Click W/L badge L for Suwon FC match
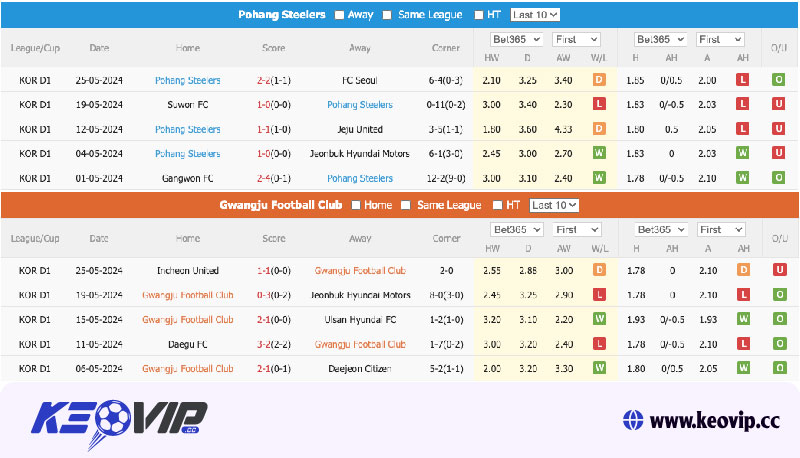 (599, 105)
